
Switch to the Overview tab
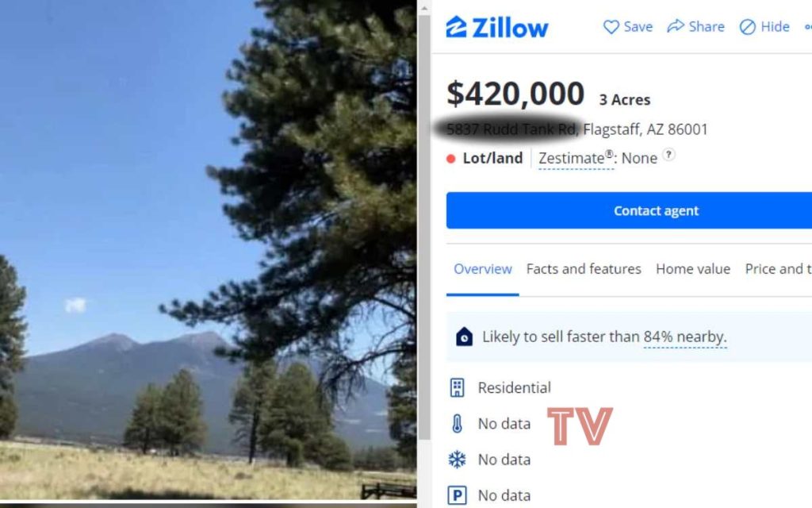(x=483, y=269)
